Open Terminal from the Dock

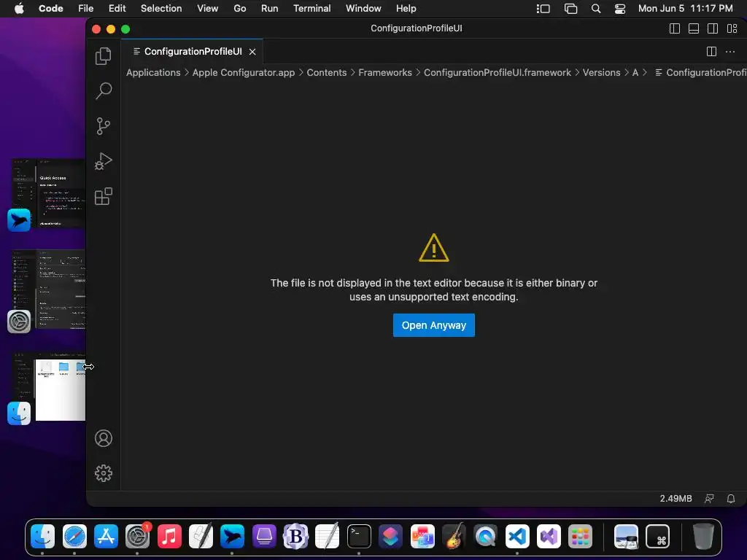pyautogui.click(x=359, y=537)
